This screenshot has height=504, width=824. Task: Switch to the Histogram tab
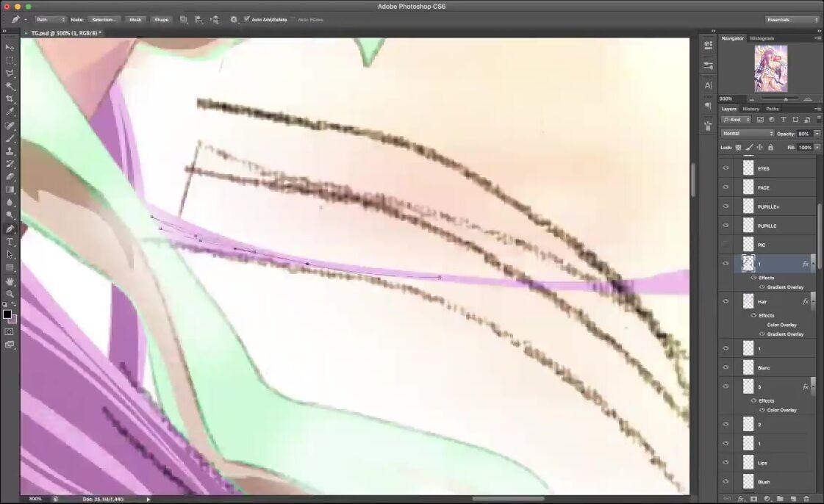pyautogui.click(x=762, y=38)
